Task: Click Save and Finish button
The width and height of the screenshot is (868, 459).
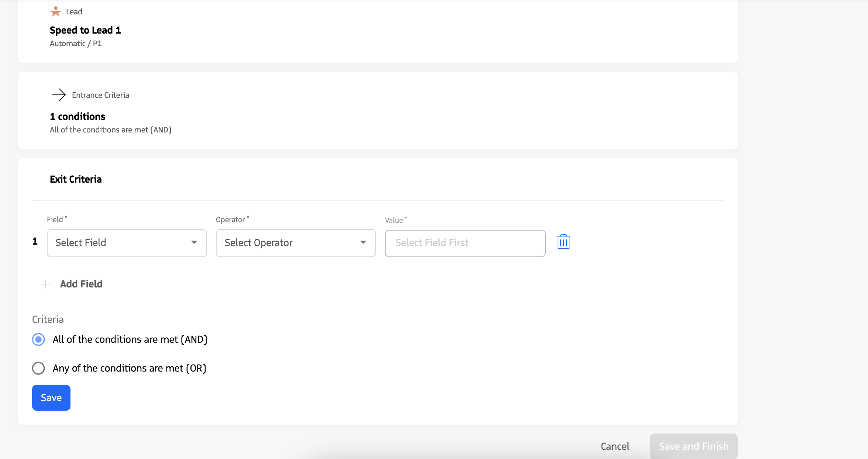Action: (694, 446)
